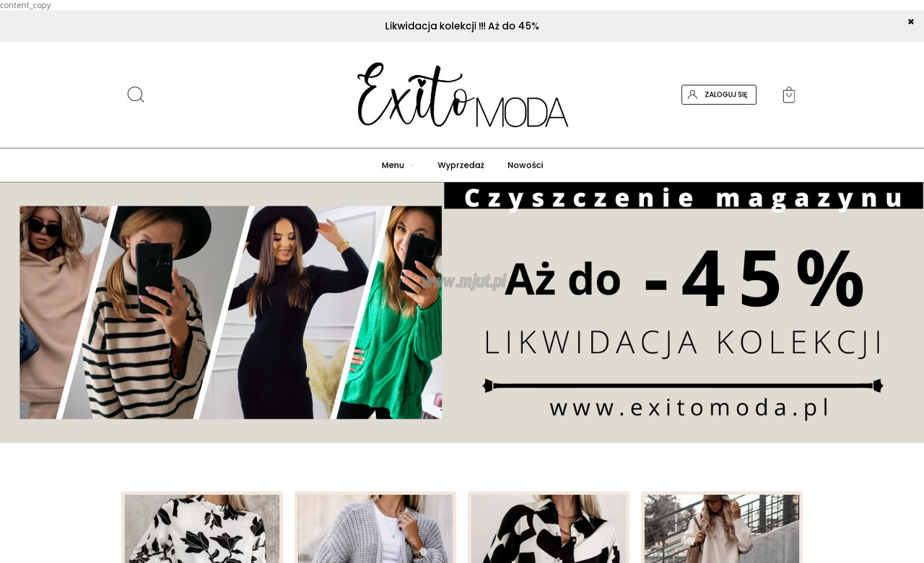This screenshot has height=563, width=924.
Task: Open the shopping bag cart icon
Action: (789, 95)
